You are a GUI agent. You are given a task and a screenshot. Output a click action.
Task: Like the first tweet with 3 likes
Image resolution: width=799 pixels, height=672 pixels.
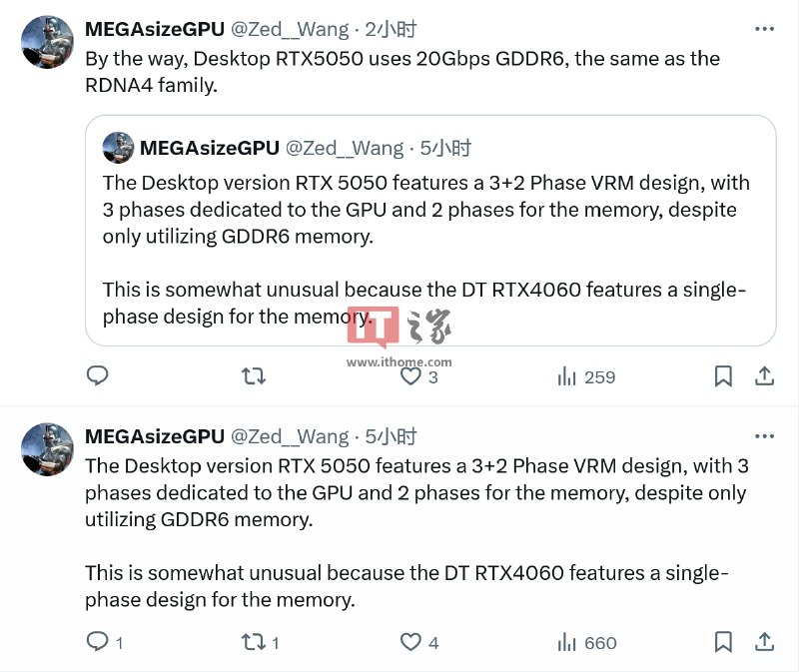coord(418,376)
